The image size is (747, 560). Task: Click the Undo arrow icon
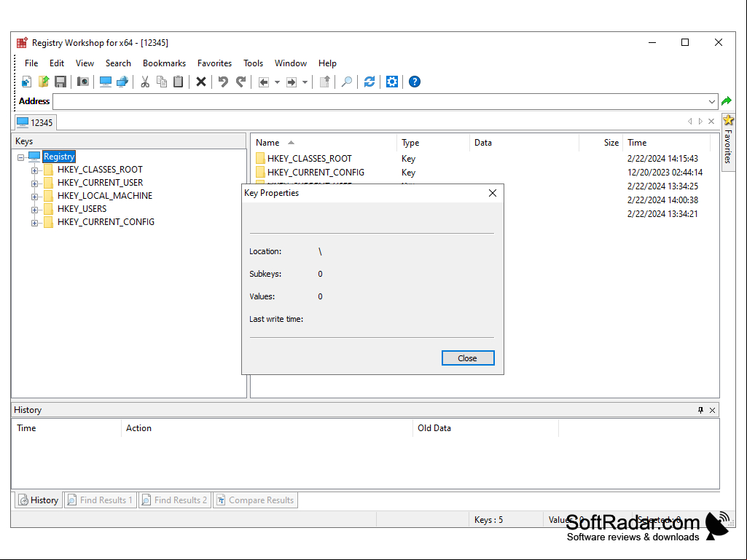coord(223,82)
